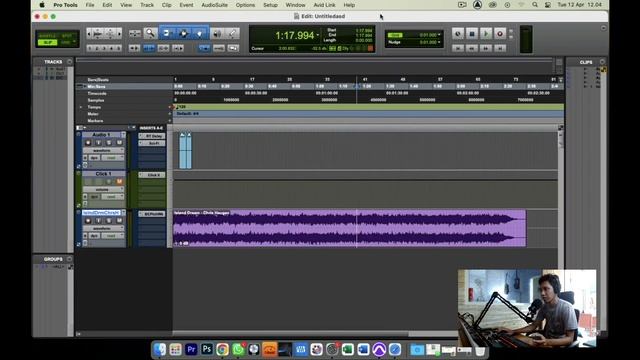This screenshot has width=640, height=360.
Task: Open Premiere Pro from the Dock
Action: coord(191,349)
